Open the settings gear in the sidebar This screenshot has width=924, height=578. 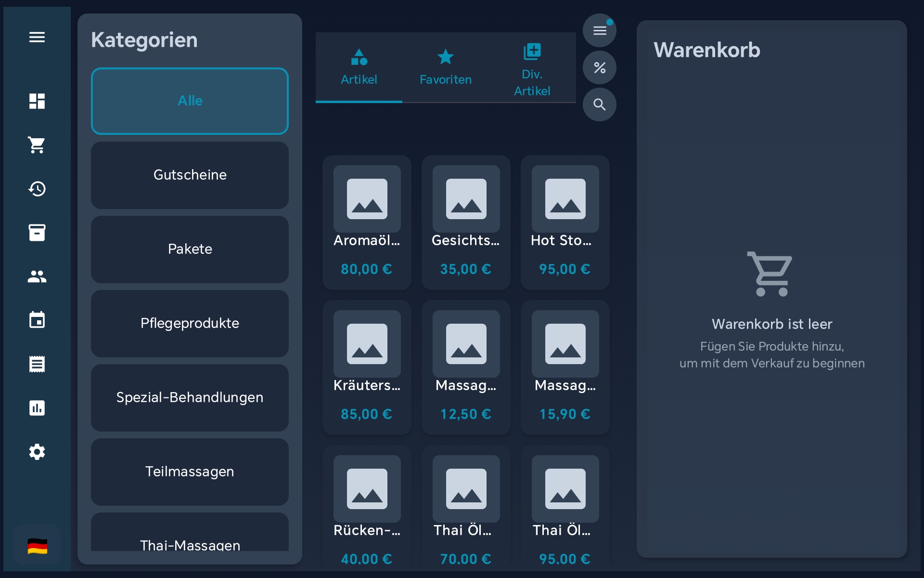37,452
